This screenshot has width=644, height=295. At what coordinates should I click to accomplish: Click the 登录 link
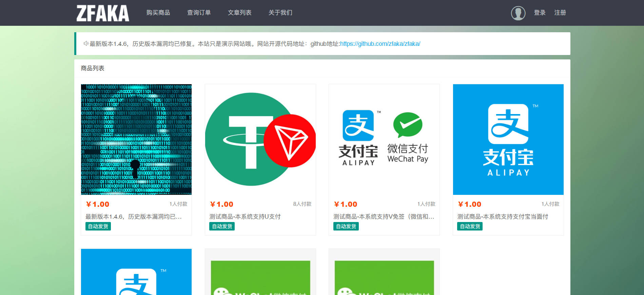pos(540,13)
